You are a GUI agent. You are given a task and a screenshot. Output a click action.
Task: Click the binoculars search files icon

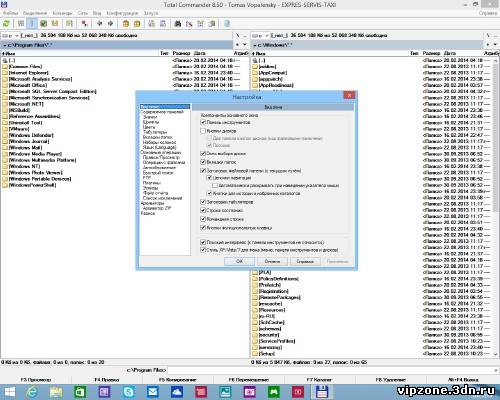pyautogui.click(x=178, y=23)
